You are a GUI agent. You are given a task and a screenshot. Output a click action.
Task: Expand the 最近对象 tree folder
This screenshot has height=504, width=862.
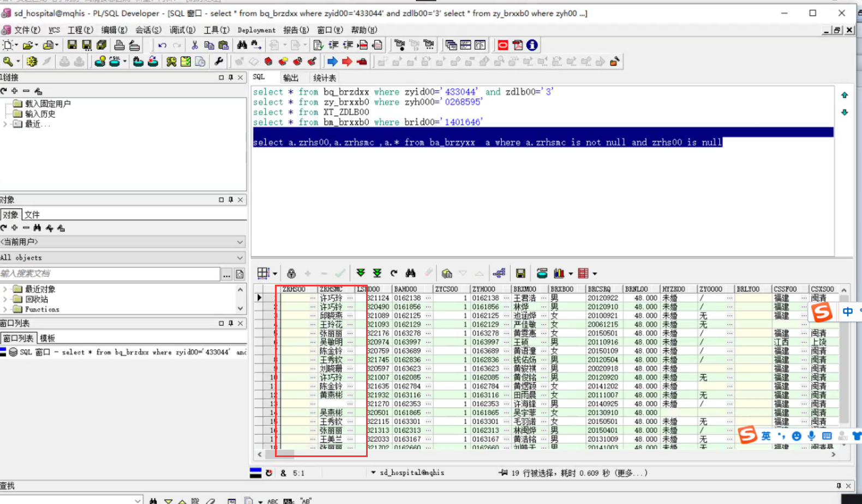5,289
